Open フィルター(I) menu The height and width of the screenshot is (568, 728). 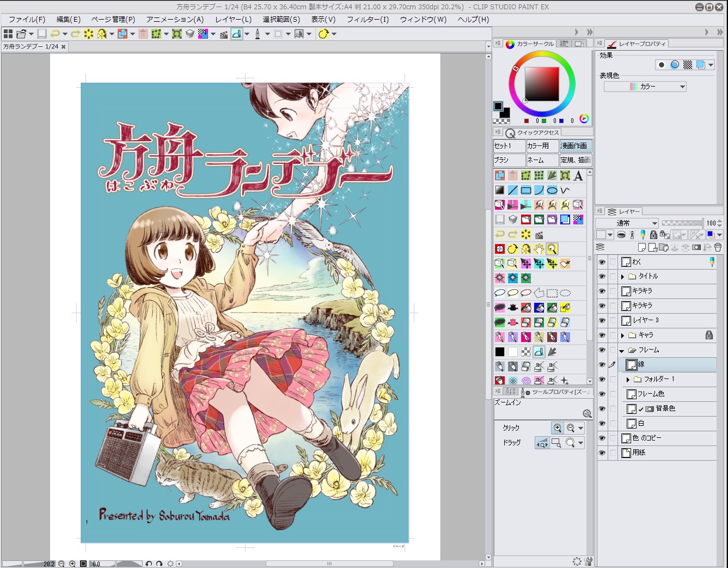(x=368, y=19)
